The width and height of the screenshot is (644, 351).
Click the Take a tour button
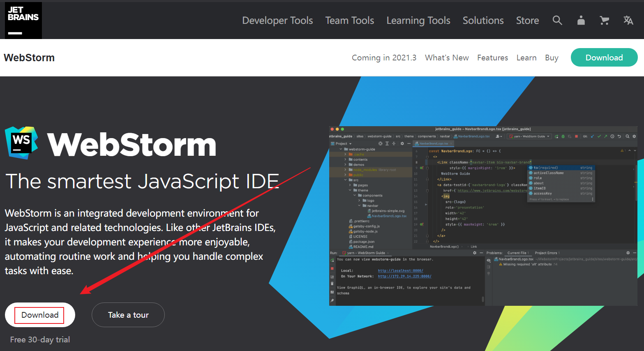tap(128, 315)
